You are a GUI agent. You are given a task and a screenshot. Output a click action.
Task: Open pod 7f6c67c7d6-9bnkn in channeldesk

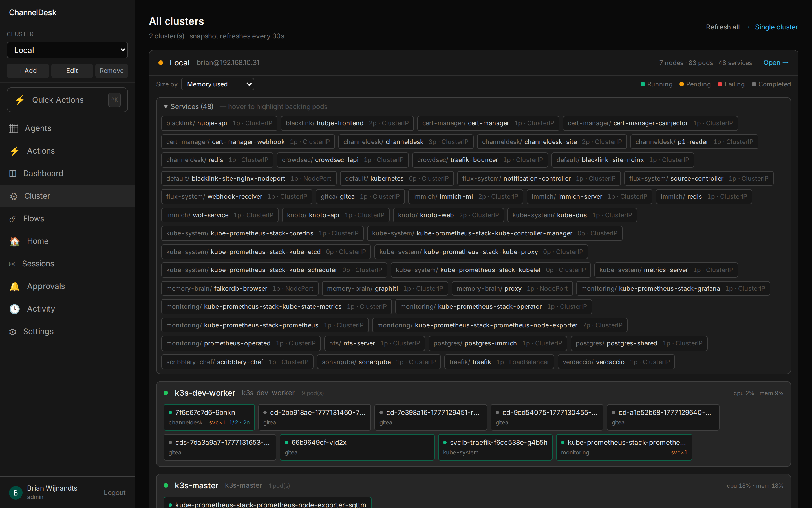209,417
